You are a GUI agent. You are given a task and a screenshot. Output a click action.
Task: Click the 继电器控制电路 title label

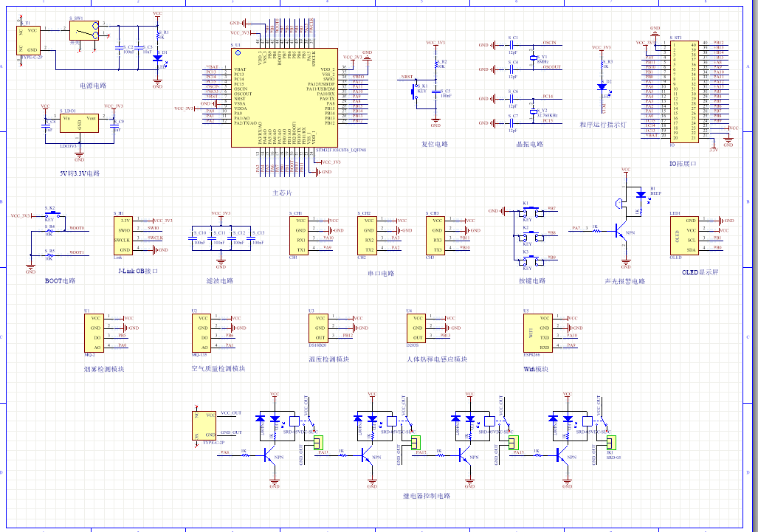click(427, 496)
